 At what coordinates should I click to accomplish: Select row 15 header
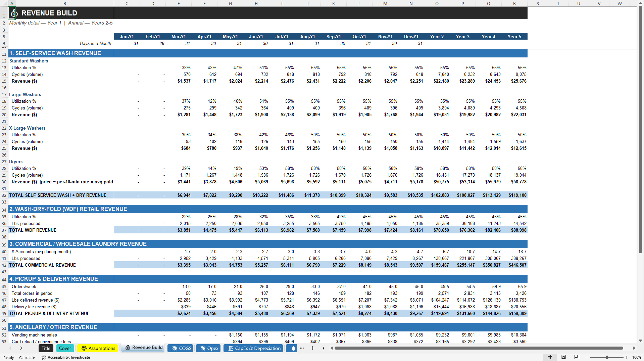tap(4, 81)
